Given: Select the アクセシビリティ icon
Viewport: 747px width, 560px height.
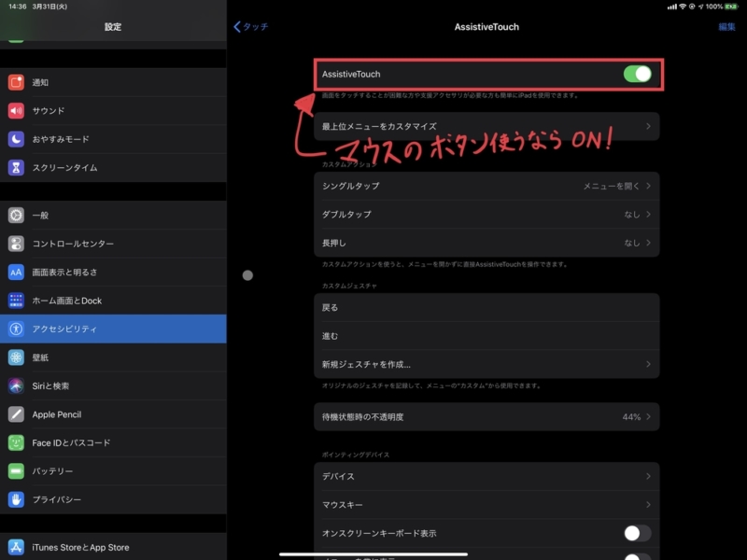Looking at the screenshot, I should coord(16,329).
